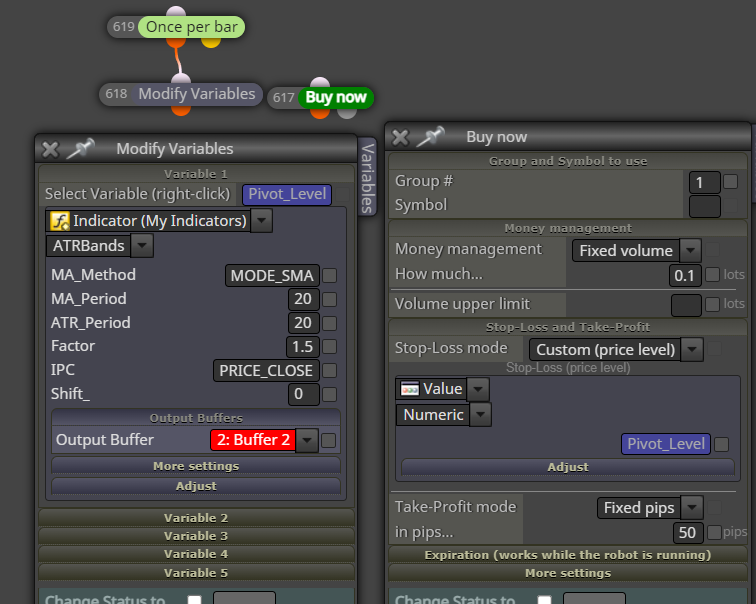Click the Value type icon
The image size is (756, 604).
coord(410,389)
